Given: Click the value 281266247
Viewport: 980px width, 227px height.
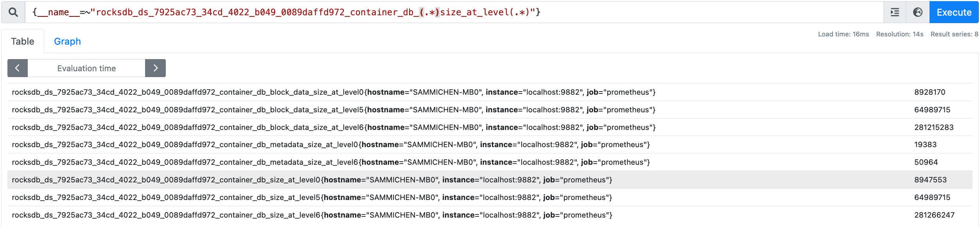Looking at the screenshot, I should click(934, 215).
